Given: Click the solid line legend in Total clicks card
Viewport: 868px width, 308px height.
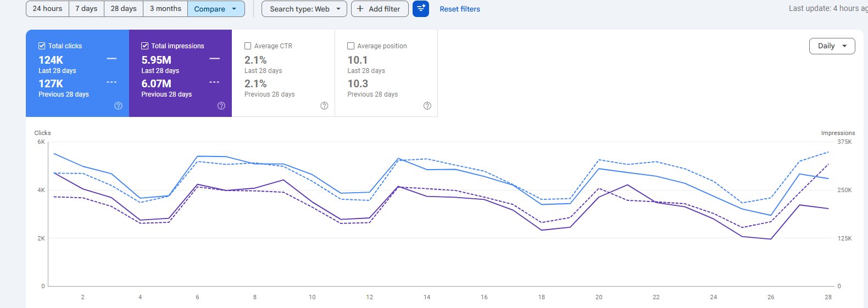Looking at the screenshot, I should (112, 59).
